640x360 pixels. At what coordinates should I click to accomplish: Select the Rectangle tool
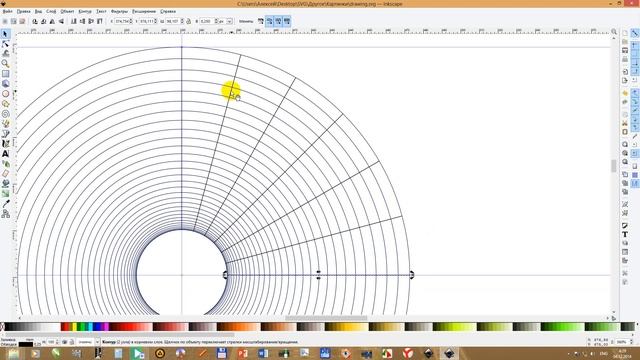click(5, 74)
